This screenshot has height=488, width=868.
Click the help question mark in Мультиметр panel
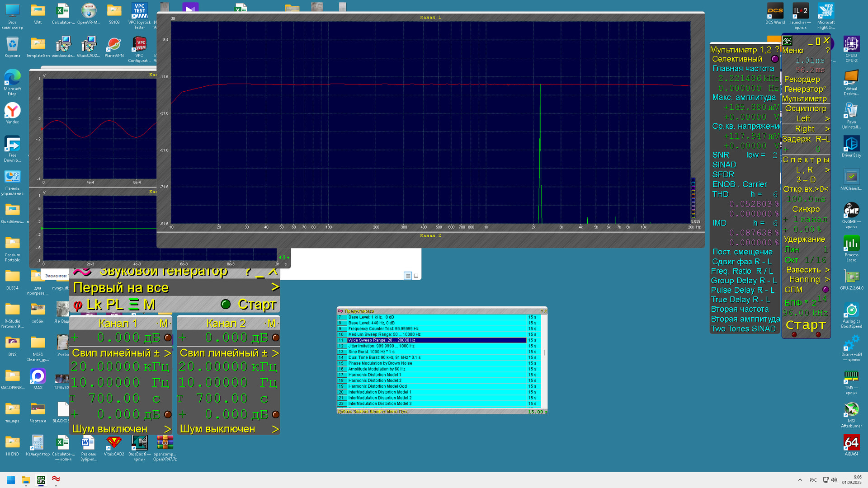tap(777, 49)
